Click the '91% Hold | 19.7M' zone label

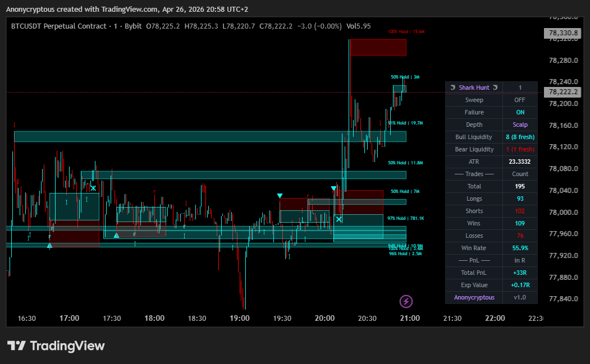pos(405,123)
